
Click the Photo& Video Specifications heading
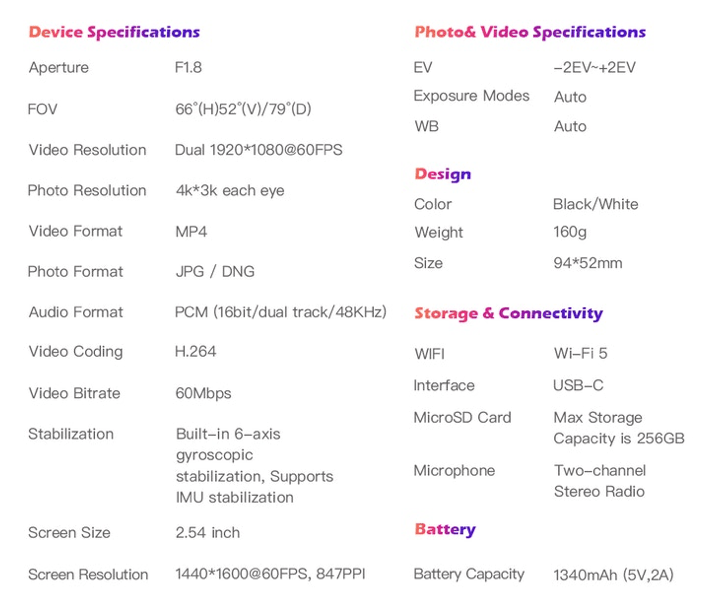coord(530,32)
